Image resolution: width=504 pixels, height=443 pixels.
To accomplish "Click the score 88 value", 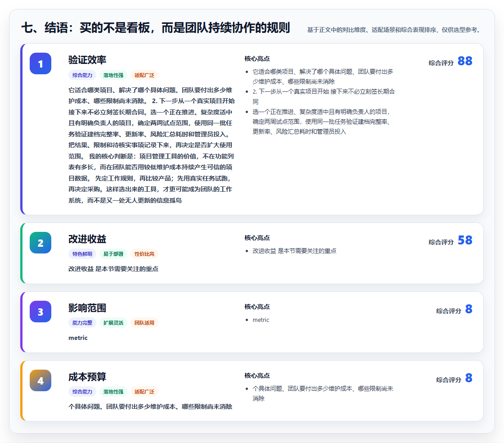I will tap(465, 61).
